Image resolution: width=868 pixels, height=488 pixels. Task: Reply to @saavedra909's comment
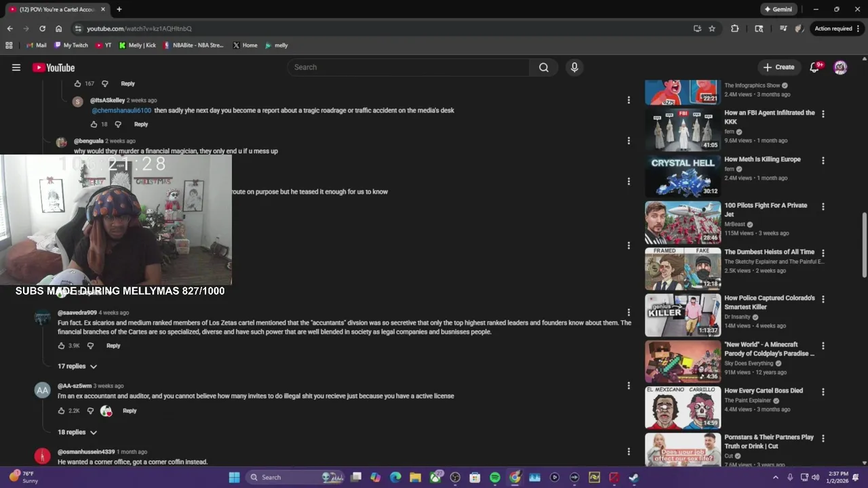click(x=113, y=346)
